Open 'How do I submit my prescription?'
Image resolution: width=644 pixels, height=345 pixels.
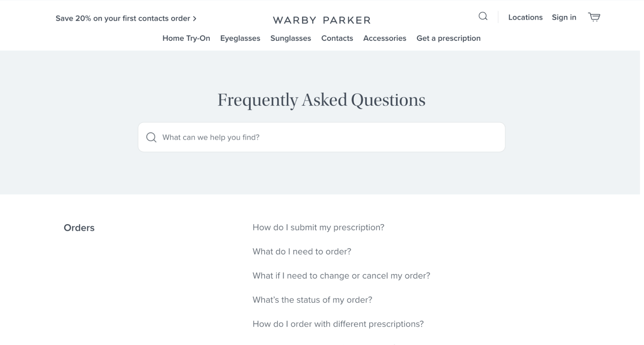tap(318, 227)
